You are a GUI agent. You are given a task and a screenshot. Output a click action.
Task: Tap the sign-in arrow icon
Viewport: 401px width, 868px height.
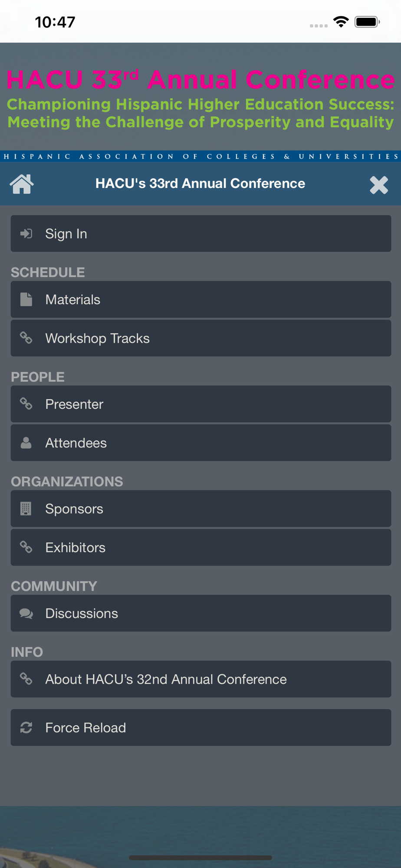pos(26,234)
